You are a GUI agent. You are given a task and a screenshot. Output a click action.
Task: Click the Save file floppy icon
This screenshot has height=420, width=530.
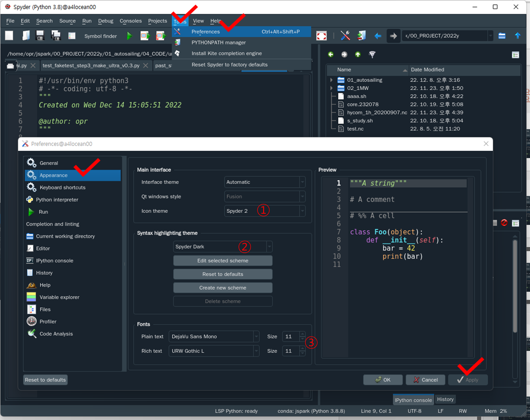click(40, 36)
